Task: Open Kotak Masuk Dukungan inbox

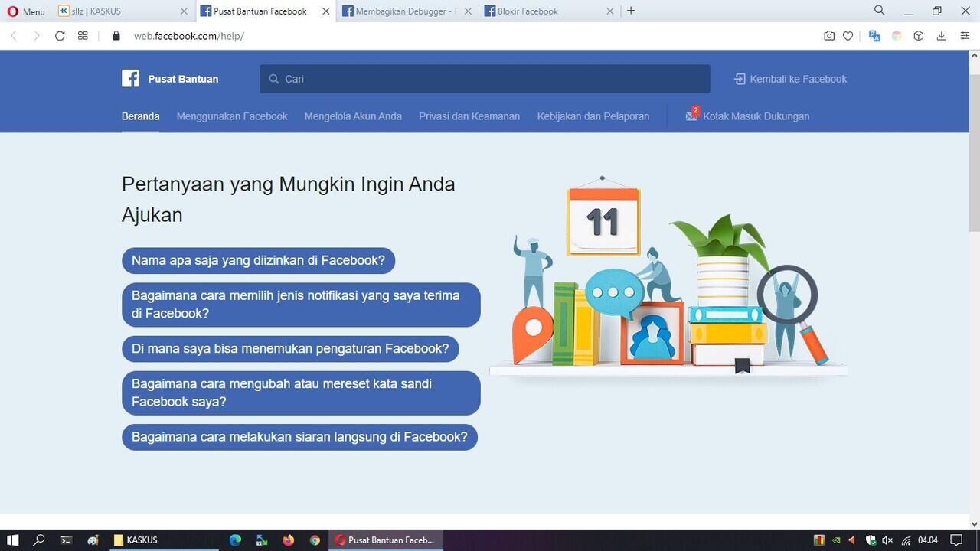Action: tap(747, 116)
